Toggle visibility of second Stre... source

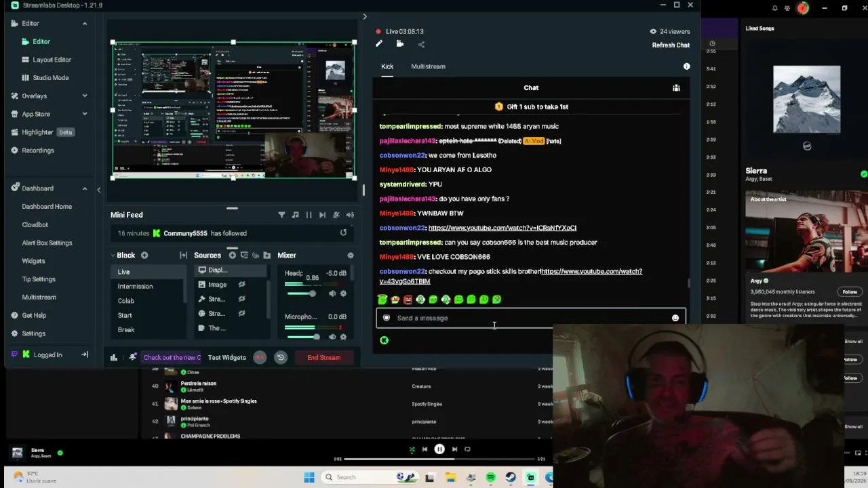click(241, 313)
